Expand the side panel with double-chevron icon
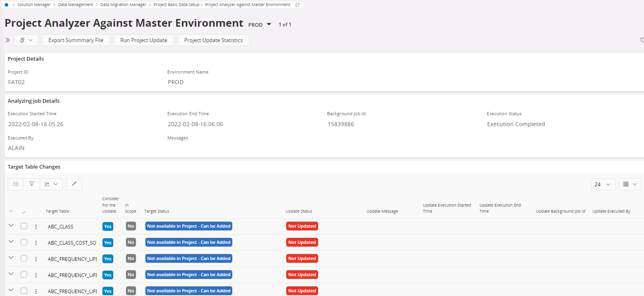Viewport: 644px width, 296px height. click(x=7, y=40)
